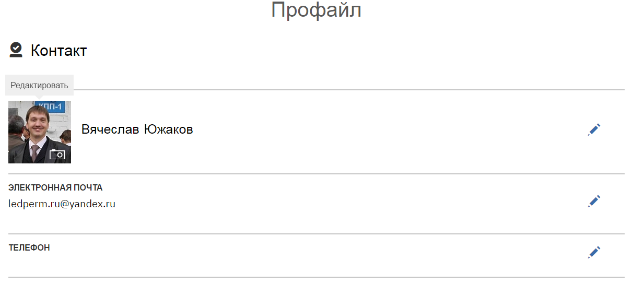644x284 pixels.
Task: Click the pencil icon in ТЕЛЕФОН row
Action: point(594,252)
